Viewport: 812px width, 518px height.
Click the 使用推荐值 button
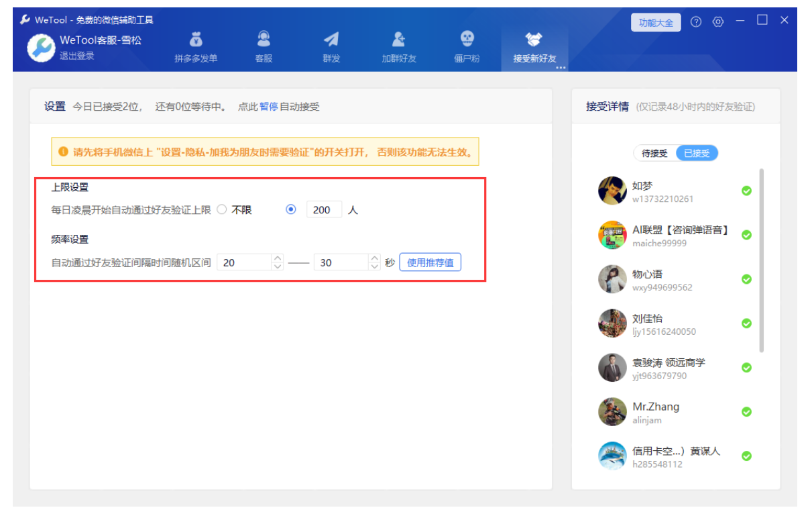430,262
